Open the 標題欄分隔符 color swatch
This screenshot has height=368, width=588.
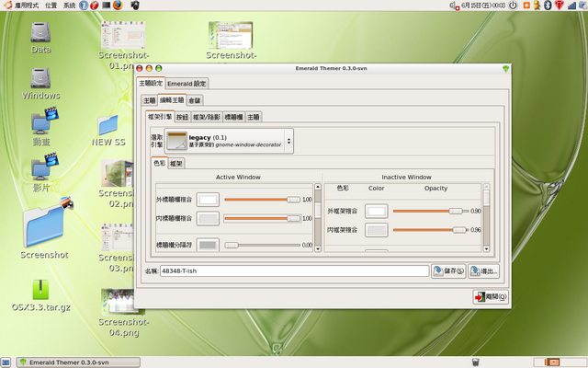(x=208, y=245)
